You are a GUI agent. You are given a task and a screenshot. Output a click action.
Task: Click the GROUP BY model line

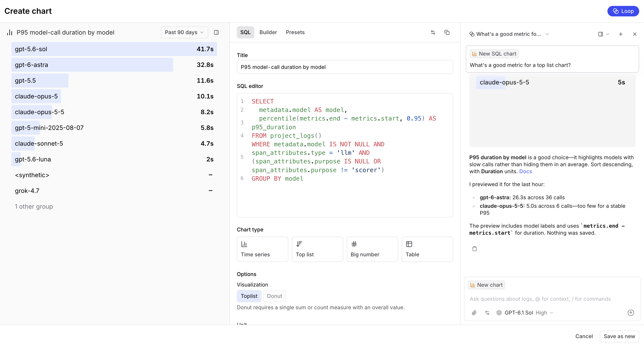click(x=278, y=179)
